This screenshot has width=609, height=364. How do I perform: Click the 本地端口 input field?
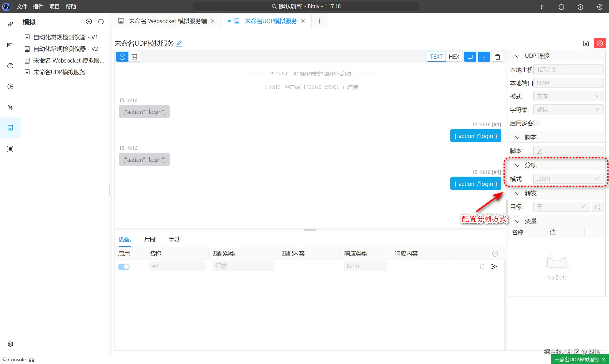pos(568,83)
